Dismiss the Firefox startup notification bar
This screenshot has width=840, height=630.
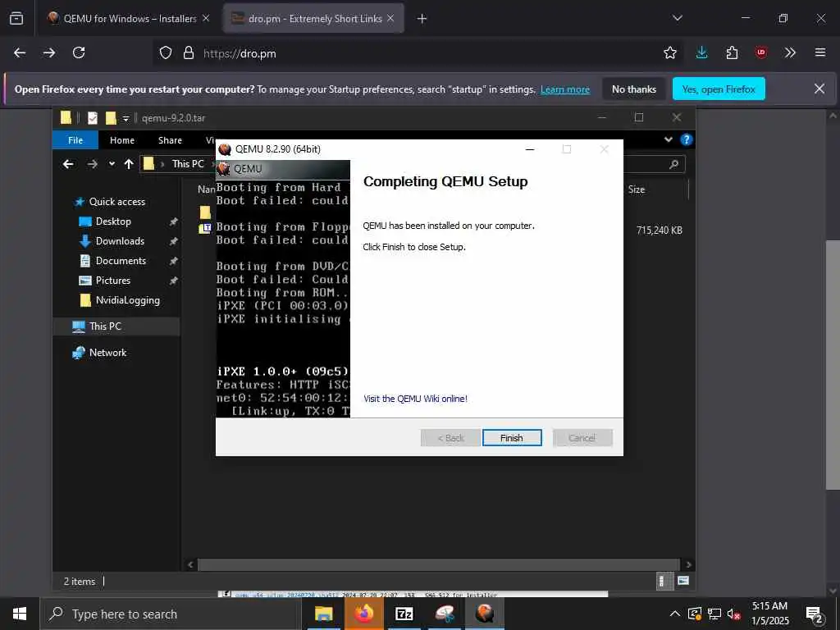(819, 89)
